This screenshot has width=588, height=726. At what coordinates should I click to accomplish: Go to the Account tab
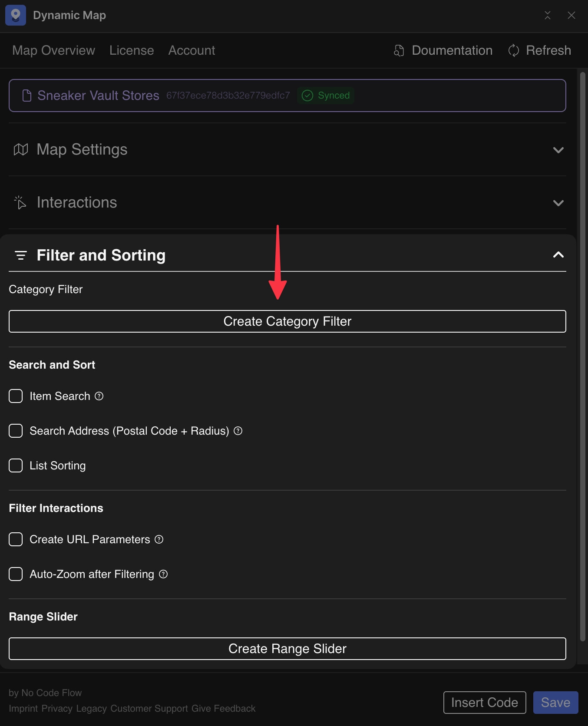192,50
